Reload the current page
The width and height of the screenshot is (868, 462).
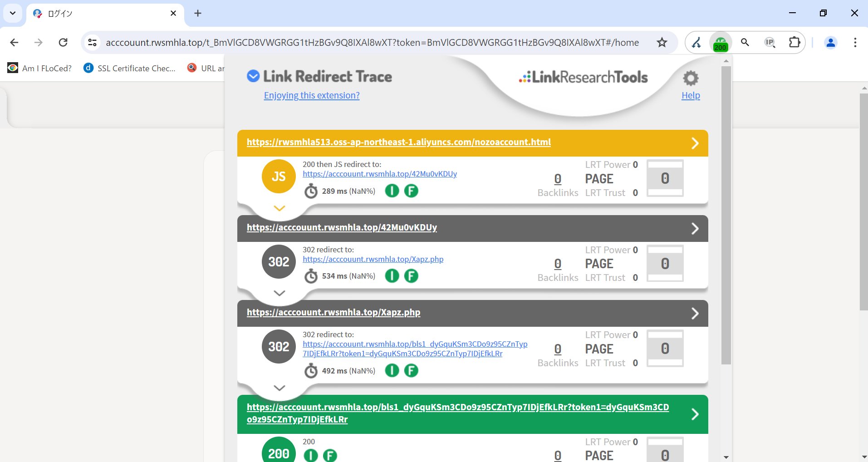click(x=63, y=43)
